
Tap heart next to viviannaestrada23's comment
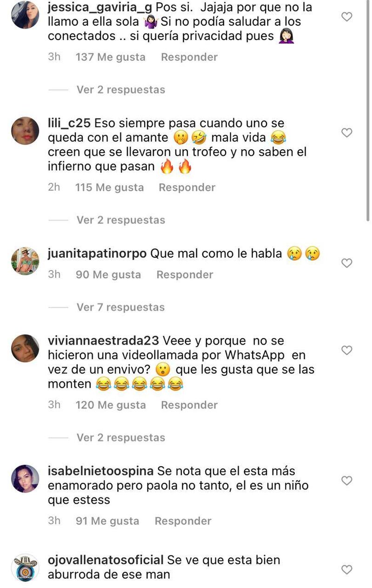(347, 350)
